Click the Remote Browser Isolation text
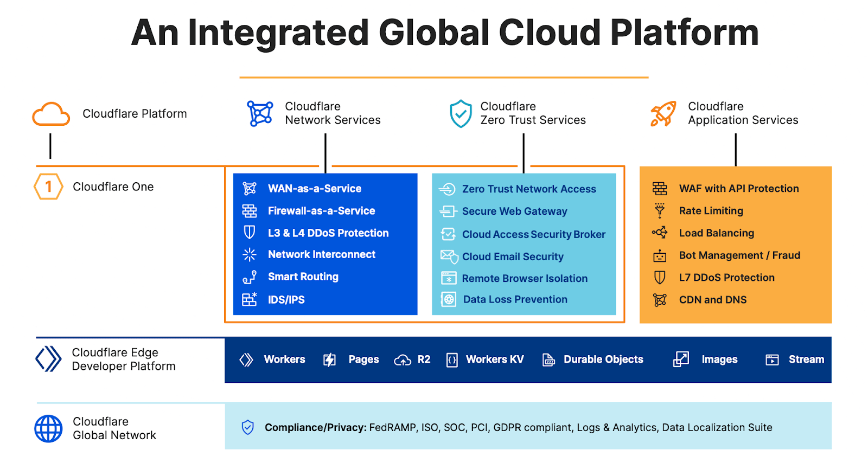Screen dimensions: 868x456 tap(525, 278)
